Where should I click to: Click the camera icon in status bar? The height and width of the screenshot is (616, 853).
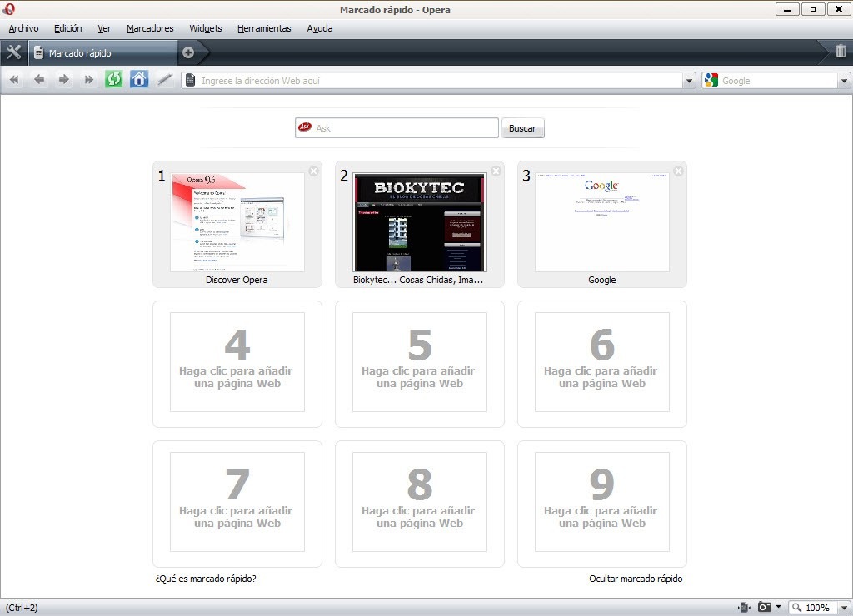765,607
